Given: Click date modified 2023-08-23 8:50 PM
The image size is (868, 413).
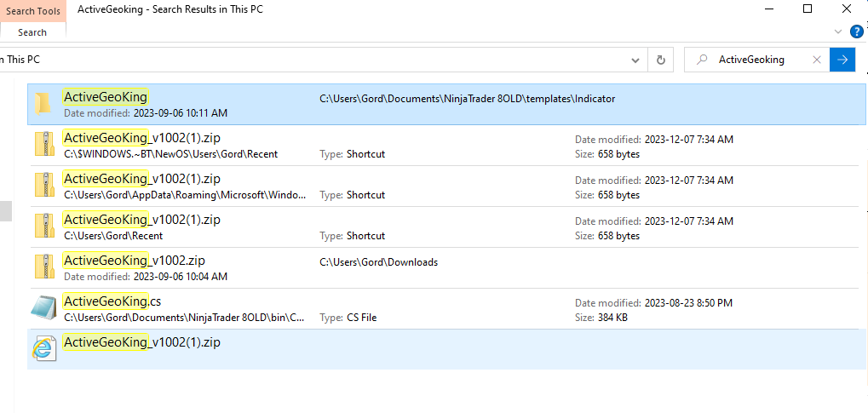Looking at the screenshot, I should click(x=653, y=303).
